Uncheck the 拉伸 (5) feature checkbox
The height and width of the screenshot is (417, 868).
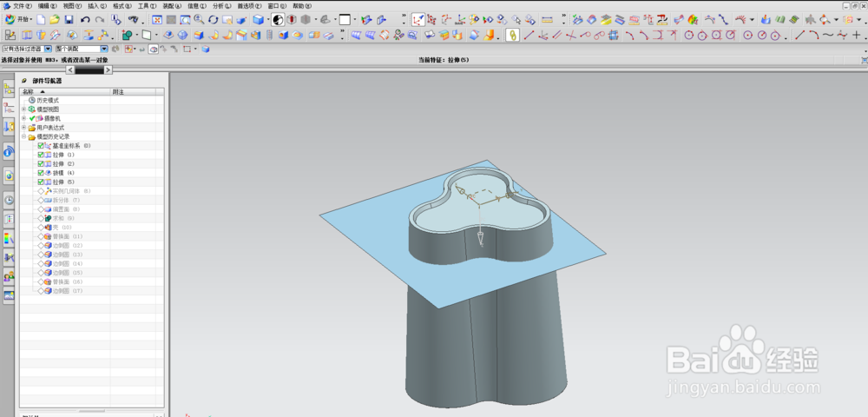coord(41,182)
